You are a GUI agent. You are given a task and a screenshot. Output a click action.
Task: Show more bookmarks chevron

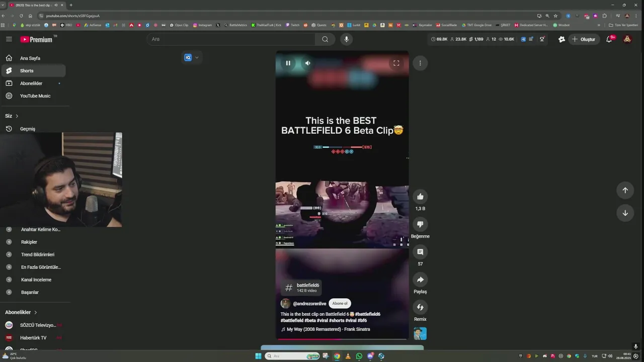click(599, 25)
